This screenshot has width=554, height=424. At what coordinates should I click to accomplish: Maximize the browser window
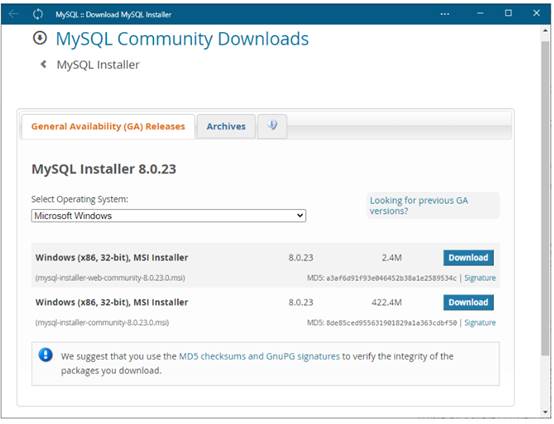coord(508,13)
